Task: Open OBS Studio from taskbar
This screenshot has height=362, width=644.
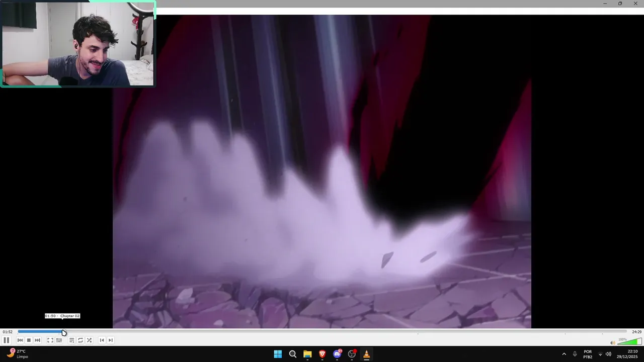Action: (x=352, y=354)
